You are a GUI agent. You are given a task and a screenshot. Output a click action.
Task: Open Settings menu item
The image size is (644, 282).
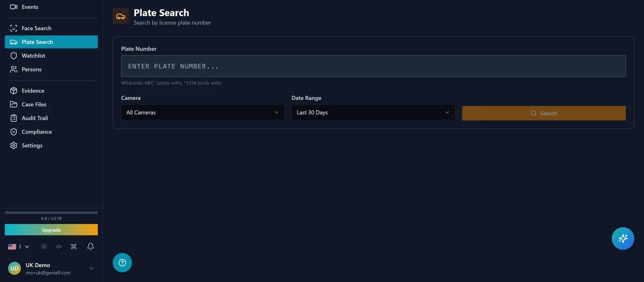click(x=51, y=145)
